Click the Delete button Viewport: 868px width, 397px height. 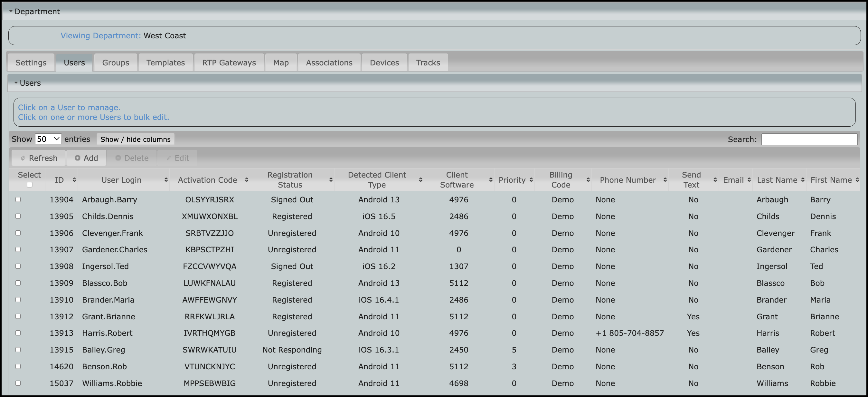tap(132, 158)
